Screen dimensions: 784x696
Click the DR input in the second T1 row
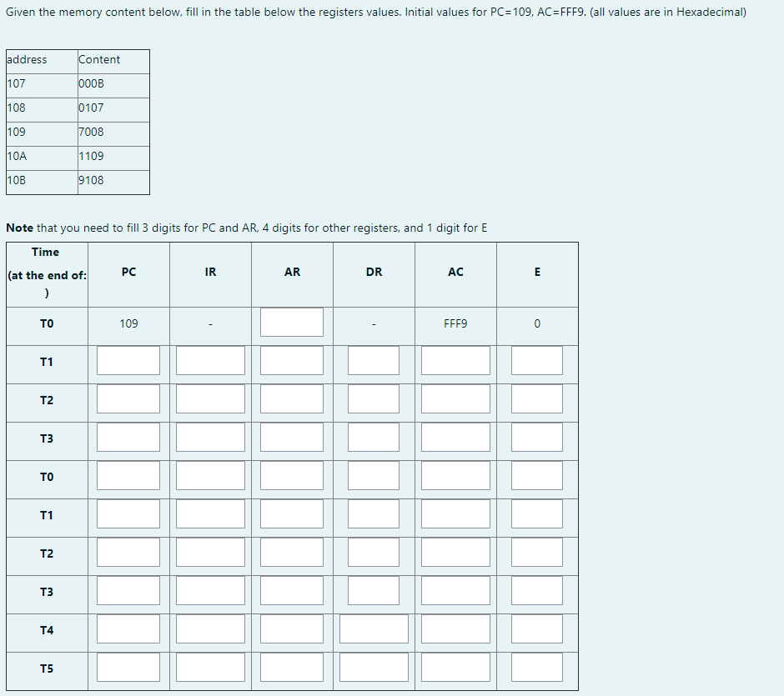click(374, 513)
